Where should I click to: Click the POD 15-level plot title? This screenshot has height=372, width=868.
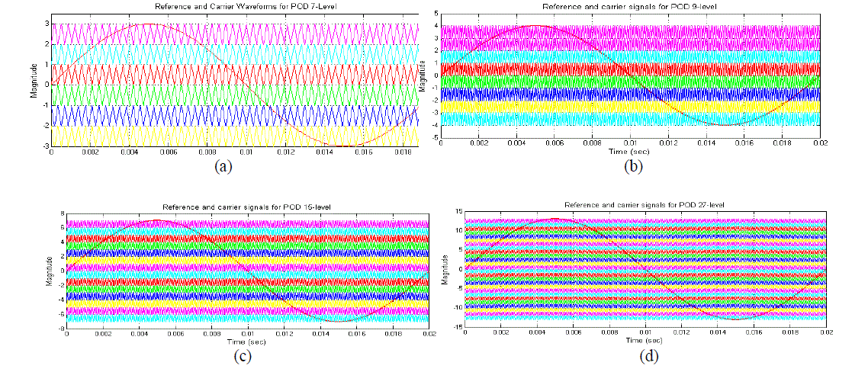[x=248, y=208]
